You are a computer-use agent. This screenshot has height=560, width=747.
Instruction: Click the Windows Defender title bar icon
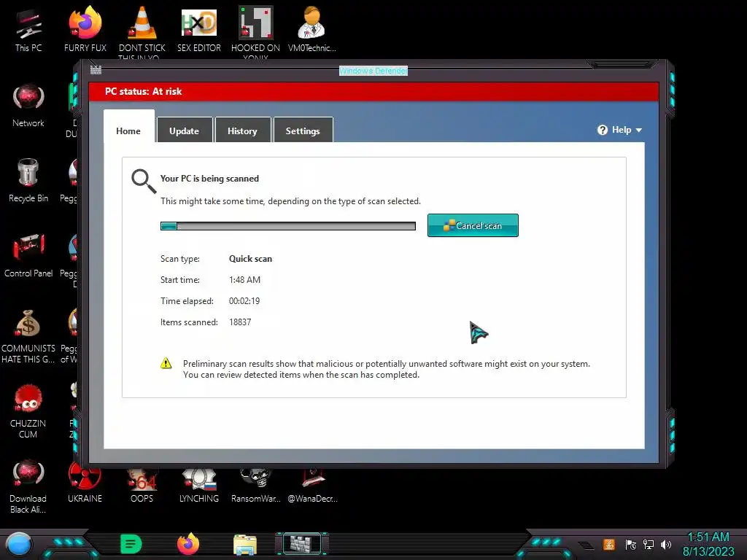click(x=96, y=70)
